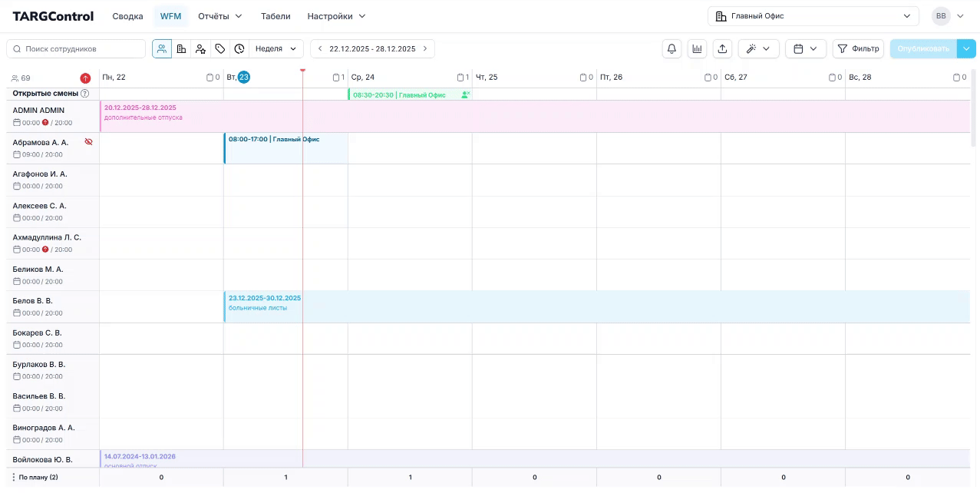This screenshot has width=980, height=493.
Task: Open the bar chart statistics icon
Action: pos(697,49)
